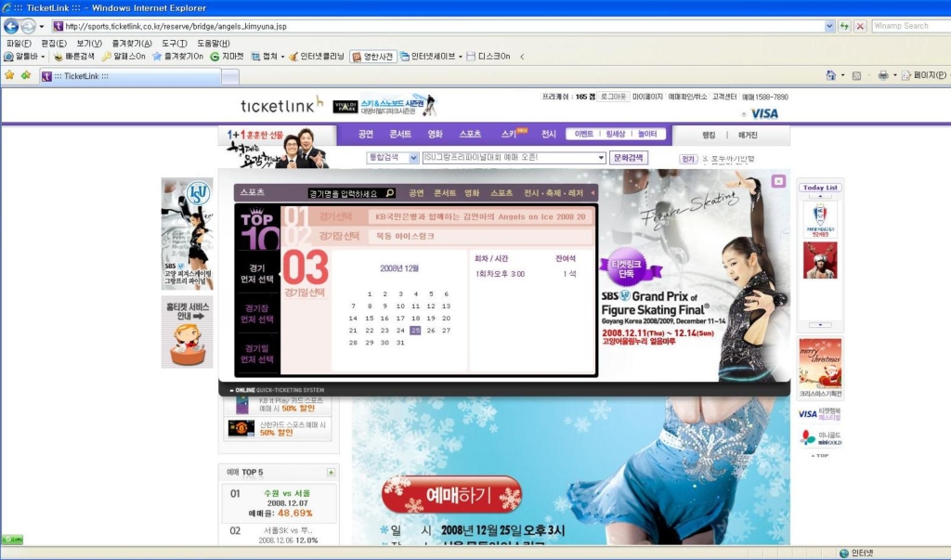Select the highlighted date 25 in calendar
Screen dimensions: 951x560
[415, 330]
